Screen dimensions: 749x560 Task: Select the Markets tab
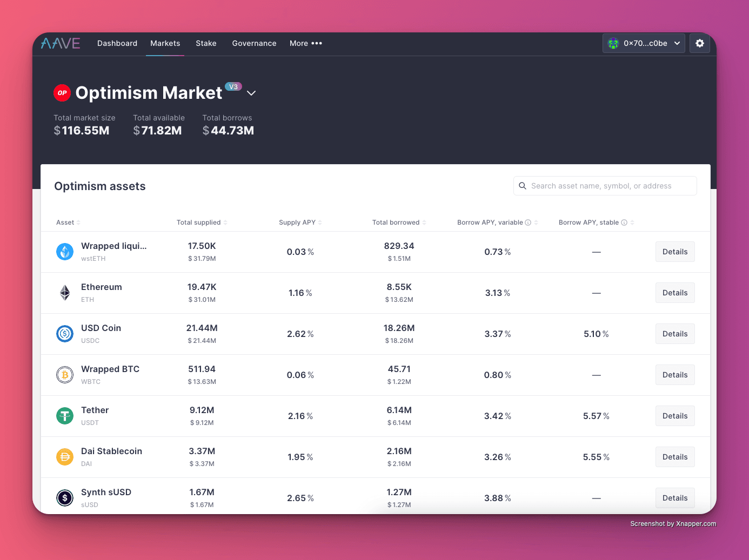[165, 43]
